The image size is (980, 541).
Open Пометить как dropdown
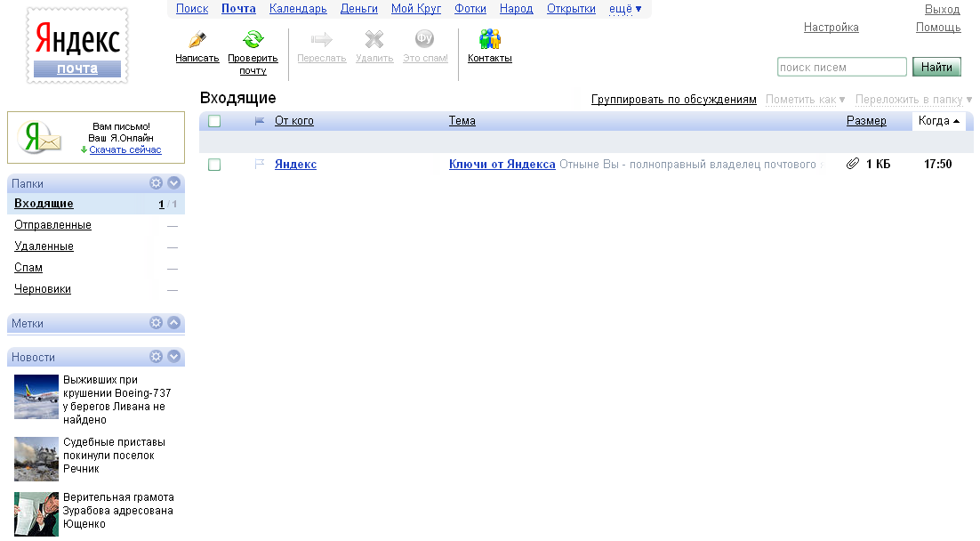805,100
